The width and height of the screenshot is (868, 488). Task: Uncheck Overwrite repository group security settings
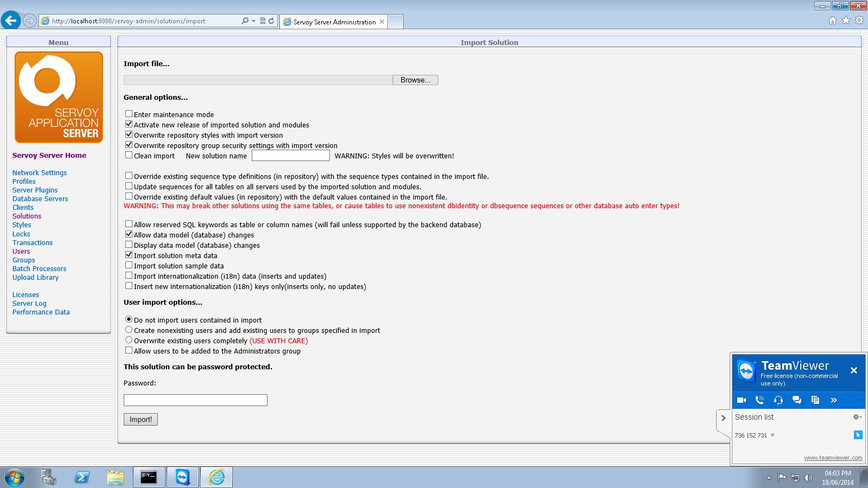[129, 145]
